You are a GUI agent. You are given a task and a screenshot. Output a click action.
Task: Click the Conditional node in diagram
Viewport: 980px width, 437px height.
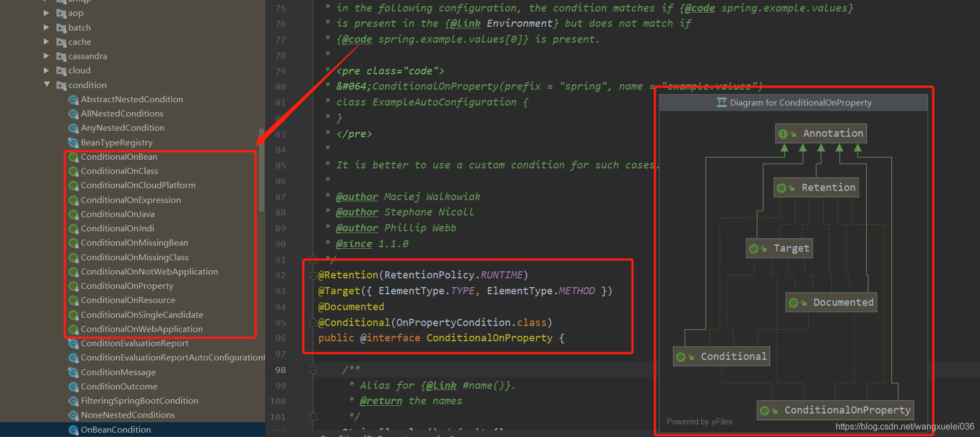pyautogui.click(x=721, y=357)
